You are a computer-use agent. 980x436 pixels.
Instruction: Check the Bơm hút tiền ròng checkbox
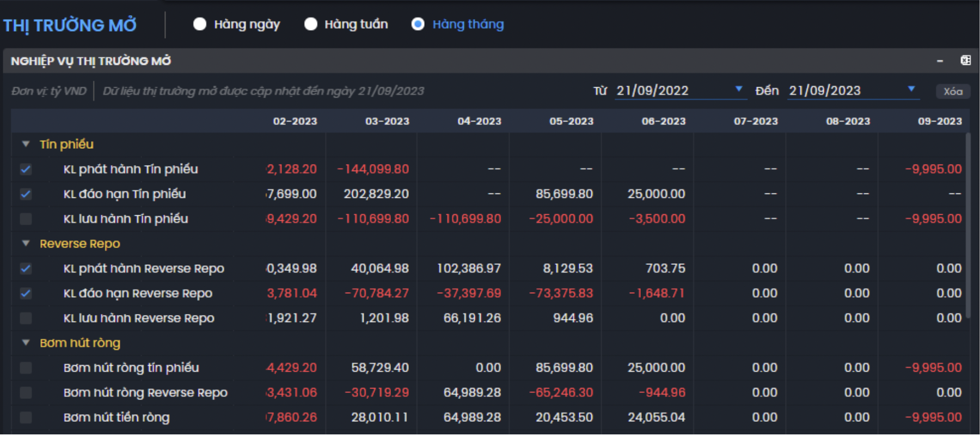[x=26, y=417]
